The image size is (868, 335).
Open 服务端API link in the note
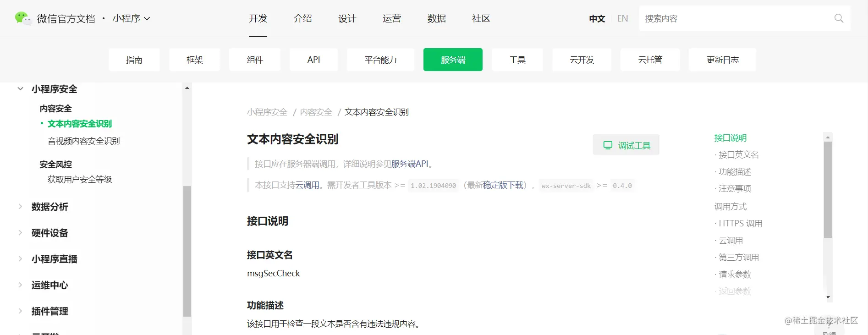(x=410, y=164)
